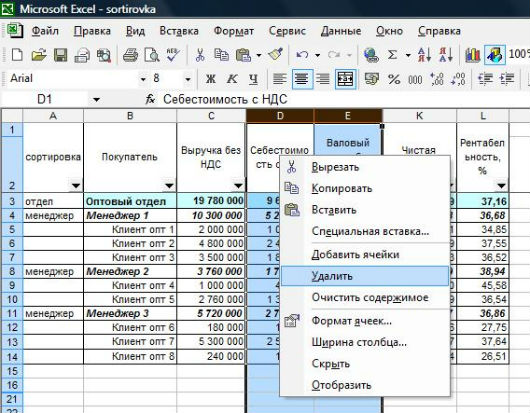Open the Print Preview icon
Image resolution: width=530 pixels, height=413 pixels.
coord(152,54)
